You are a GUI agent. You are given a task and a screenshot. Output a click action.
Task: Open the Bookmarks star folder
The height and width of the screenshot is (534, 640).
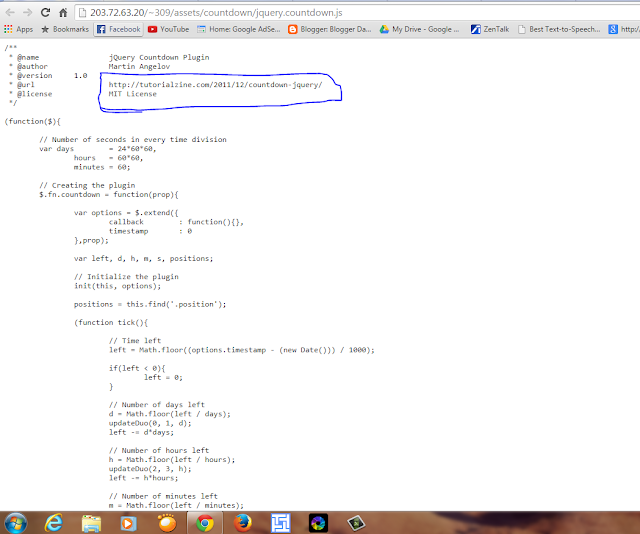pos(65,29)
